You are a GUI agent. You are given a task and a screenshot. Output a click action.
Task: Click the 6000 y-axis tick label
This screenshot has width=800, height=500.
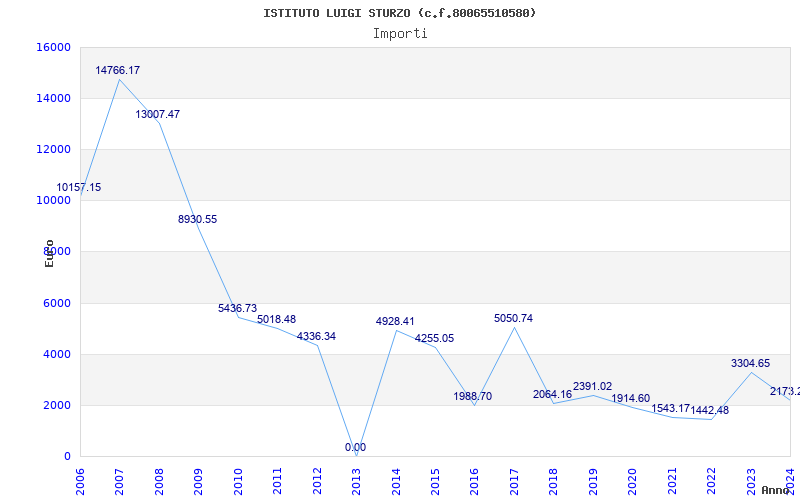click(x=56, y=303)
